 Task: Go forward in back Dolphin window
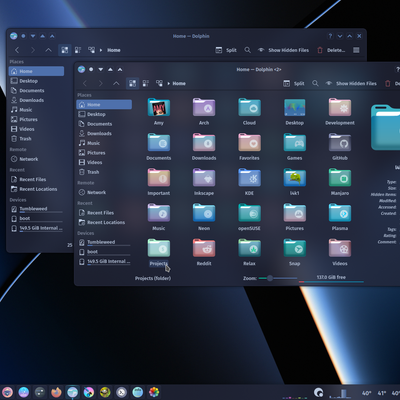[x=33, y=50]
